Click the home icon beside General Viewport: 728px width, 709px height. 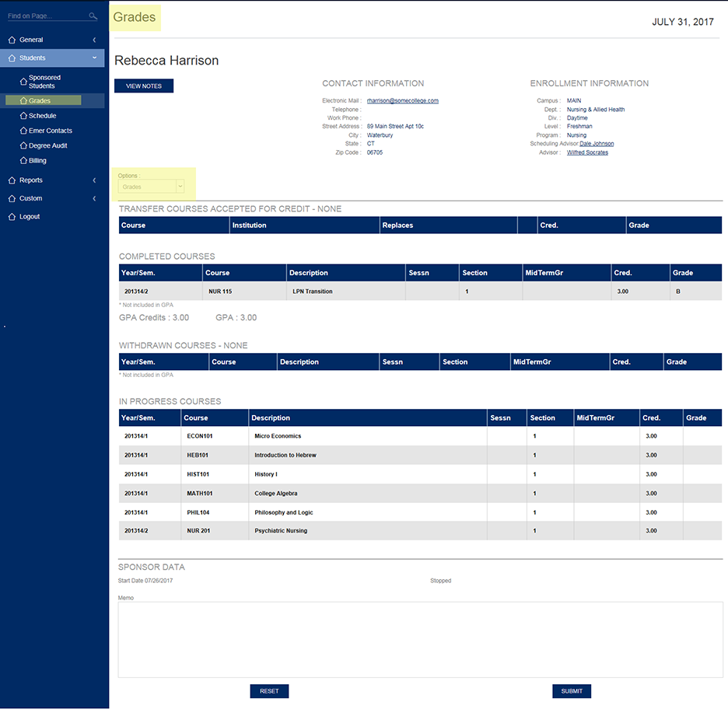click(12, 40)
